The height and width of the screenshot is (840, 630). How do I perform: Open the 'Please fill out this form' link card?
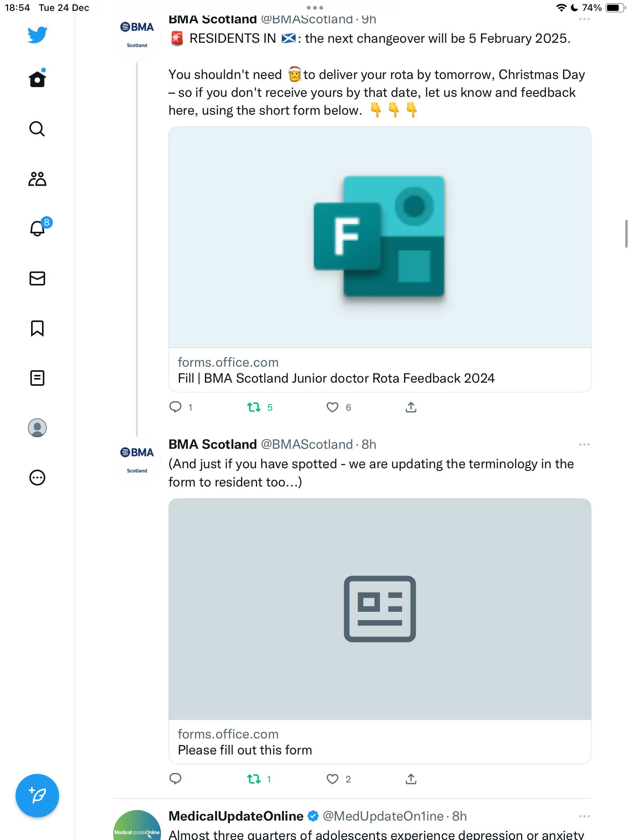point(380,631)
